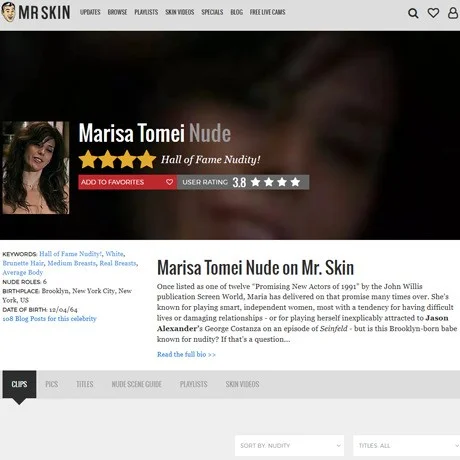Click the profile thumbnail photo
Image resolution: width=460 pixels, height=460 pixels.
[x=36, y=168]
